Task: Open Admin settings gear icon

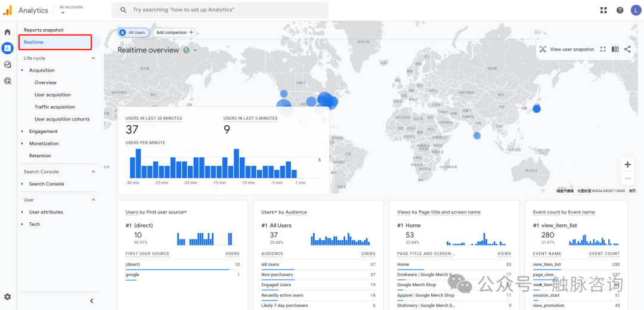Action: tap(8, 296)
